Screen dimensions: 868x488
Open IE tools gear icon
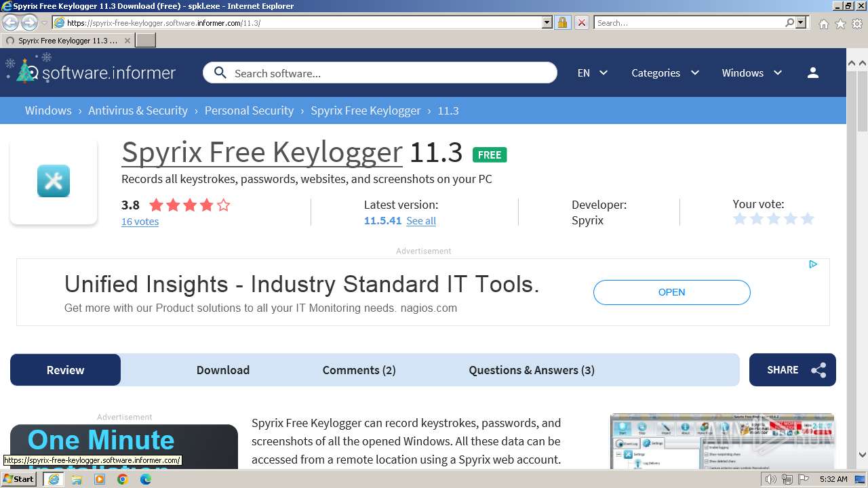tap(857, 24)
